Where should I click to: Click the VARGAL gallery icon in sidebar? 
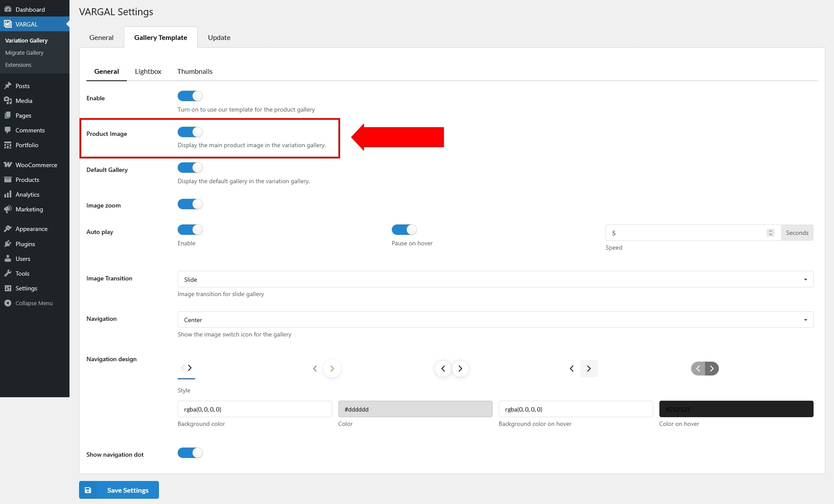coord(8,24)
